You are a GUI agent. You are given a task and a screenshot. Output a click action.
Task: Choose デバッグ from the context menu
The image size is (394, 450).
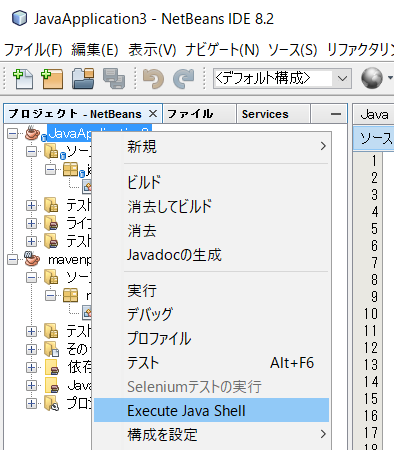click(211, 314)
